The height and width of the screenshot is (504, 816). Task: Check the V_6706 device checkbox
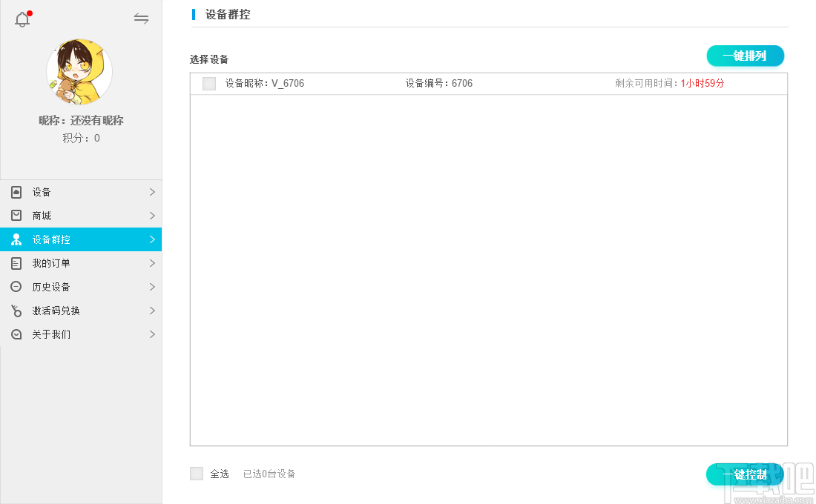point(208,83)
